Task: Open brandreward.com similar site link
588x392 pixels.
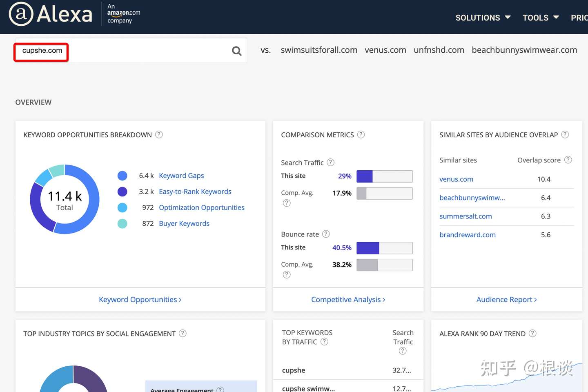Action: [468, 235]
